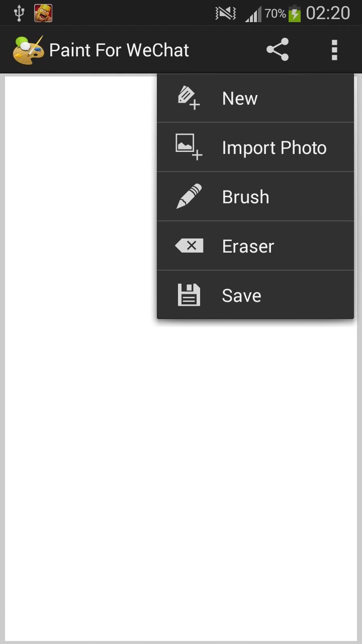Select Eraser from the menu
The height and width of the screenshot is (644, 362).
click(x=247, y=246)
